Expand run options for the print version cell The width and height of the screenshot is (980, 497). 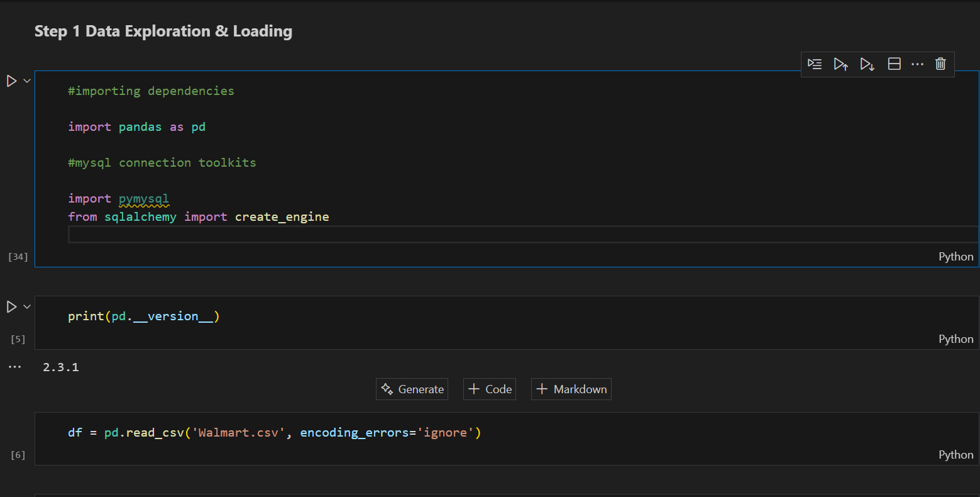pos(27,306)
